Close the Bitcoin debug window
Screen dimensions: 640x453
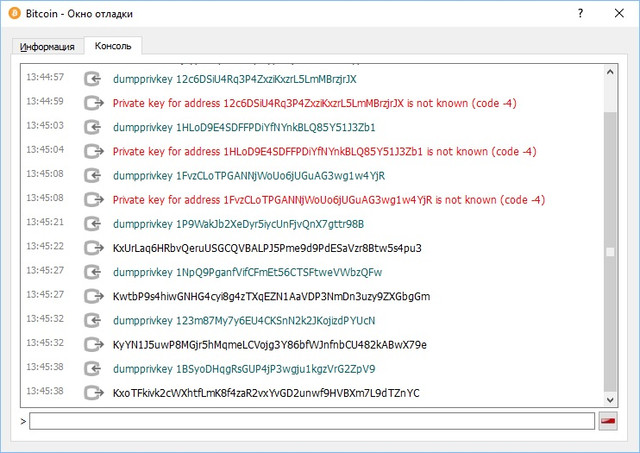[x=619, y=13]
